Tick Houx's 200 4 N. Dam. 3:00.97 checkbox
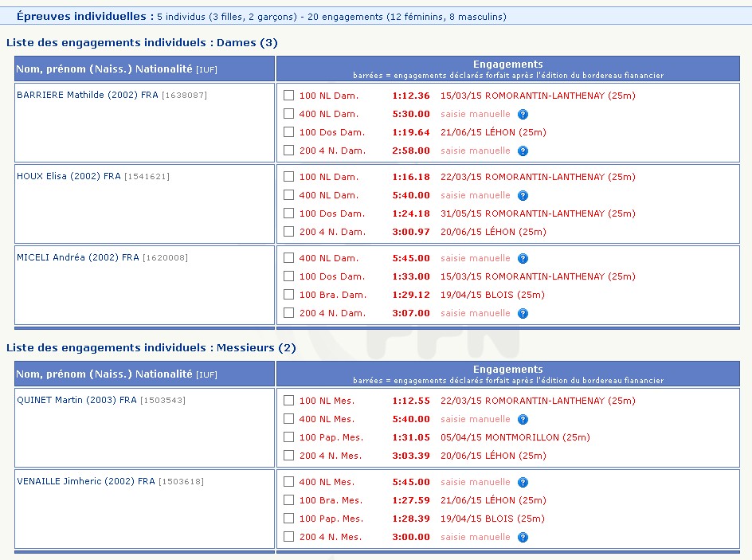Viewport: 752px width, 560px height. point(288,232)
